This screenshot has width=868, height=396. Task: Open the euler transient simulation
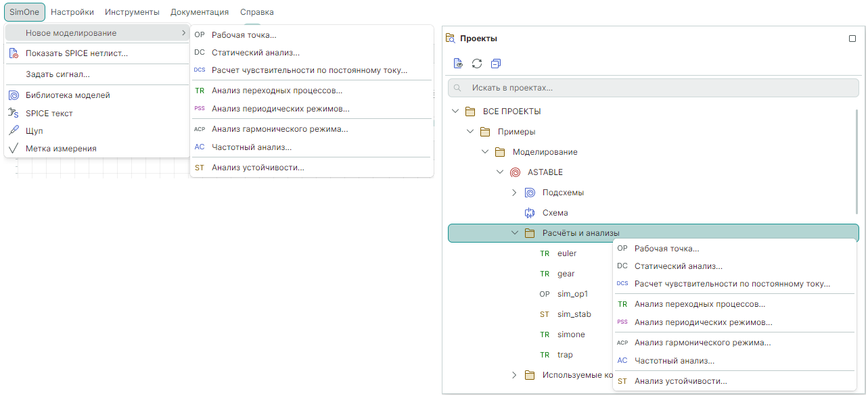coord(566,253)
